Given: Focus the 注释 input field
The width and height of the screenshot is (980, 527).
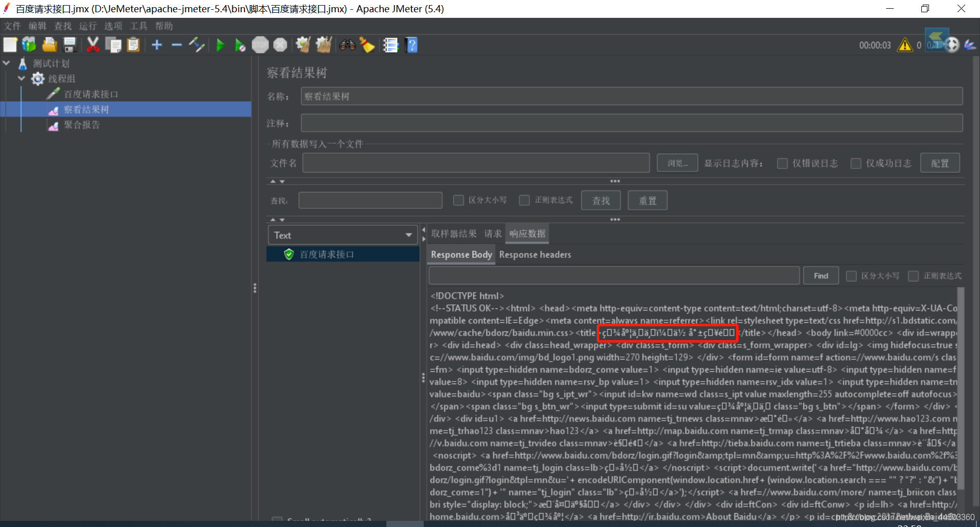Looking at the screenshot, I should (x=631, y=123).
